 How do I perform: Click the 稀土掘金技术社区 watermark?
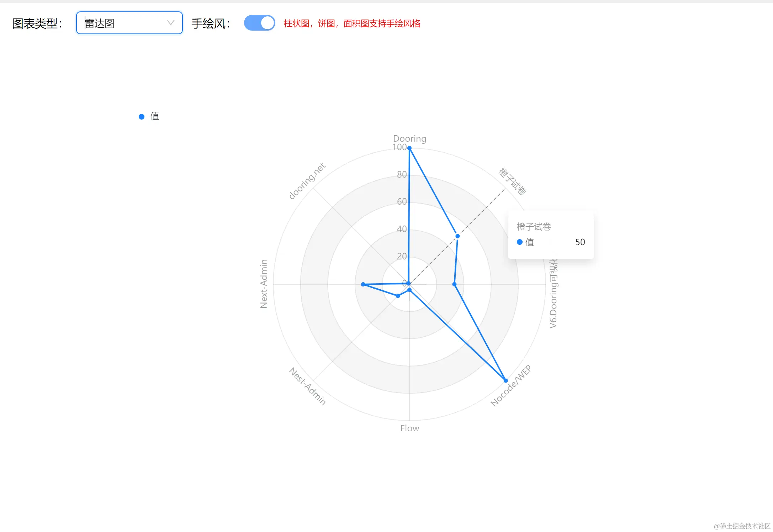point(742,526)
